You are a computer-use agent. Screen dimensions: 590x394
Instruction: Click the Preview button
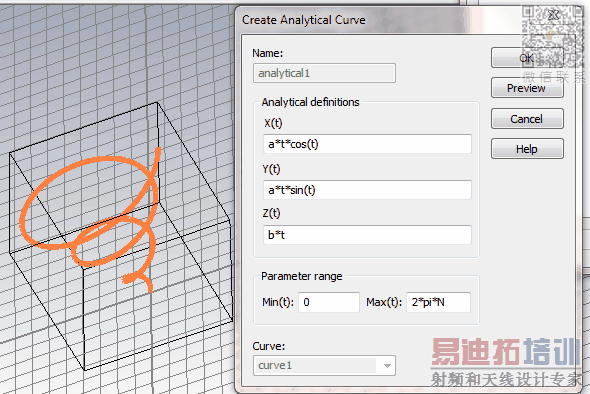(x=527, y=88)
